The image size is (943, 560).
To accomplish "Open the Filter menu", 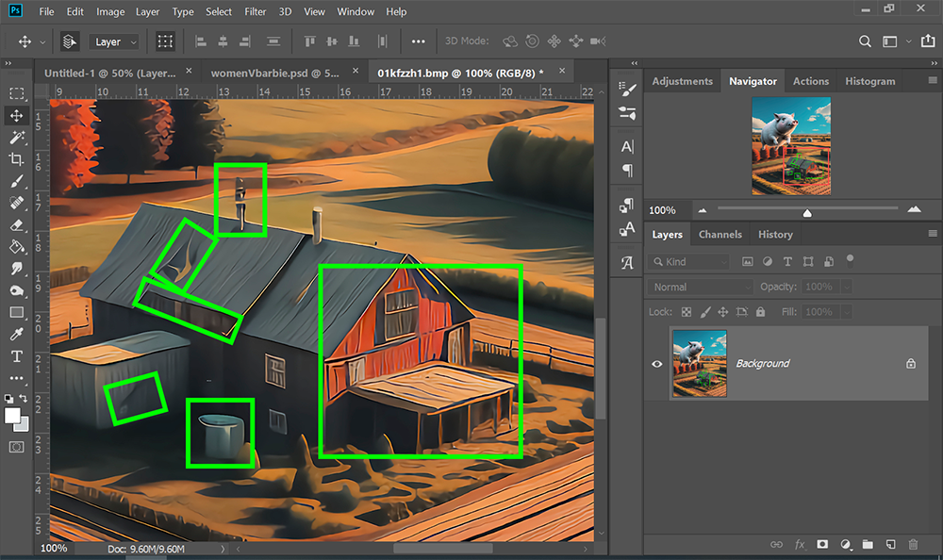I will 255,11.
